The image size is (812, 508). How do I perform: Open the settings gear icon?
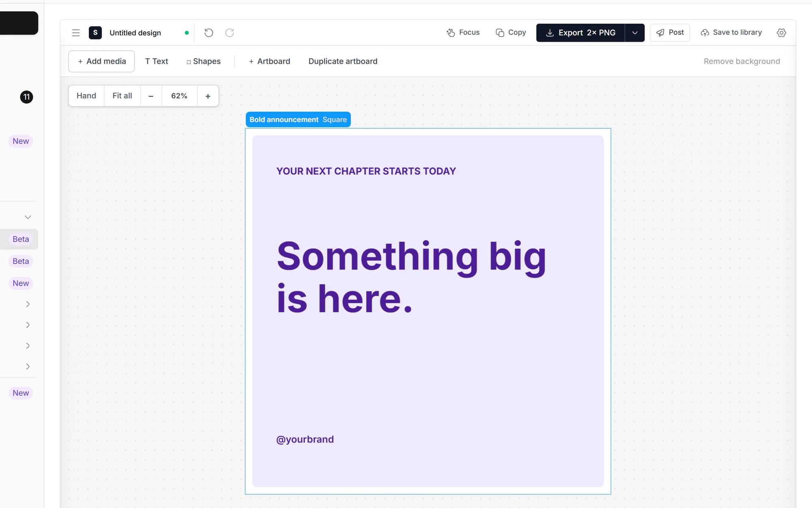coord(782,33)
